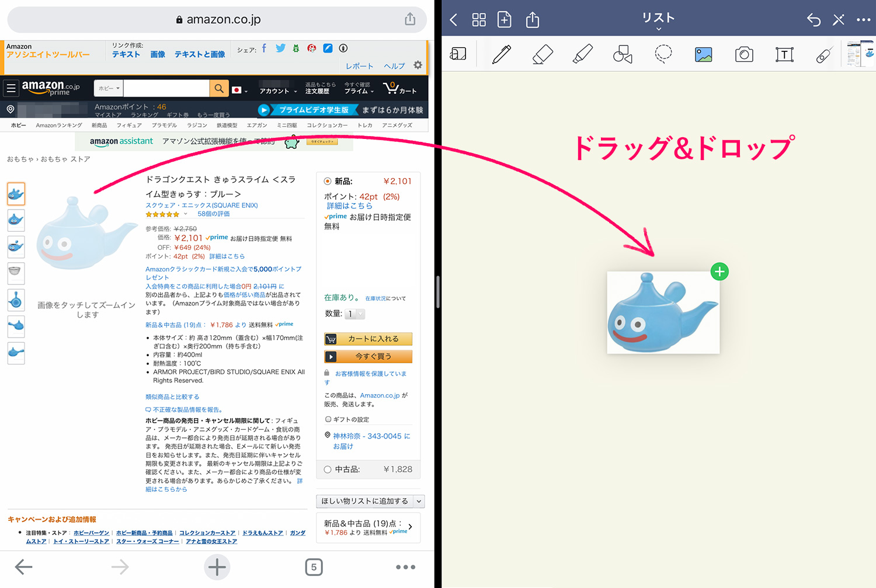Tap the dropped slime image in note
The image size is (876, 588).
[663, 312]
